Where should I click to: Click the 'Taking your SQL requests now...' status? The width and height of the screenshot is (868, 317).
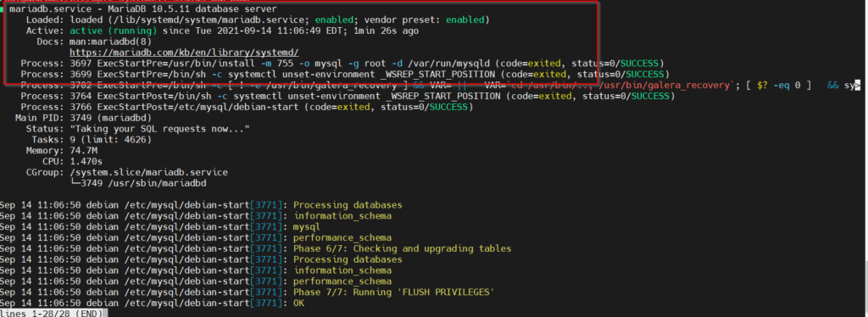[160, 129]
